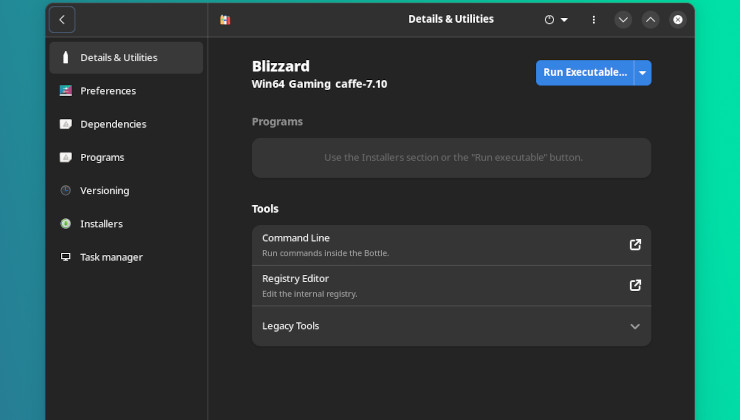Click the Programs sidebar icon
The height and width of the screenshot is (420, 740).
point(65,157)
